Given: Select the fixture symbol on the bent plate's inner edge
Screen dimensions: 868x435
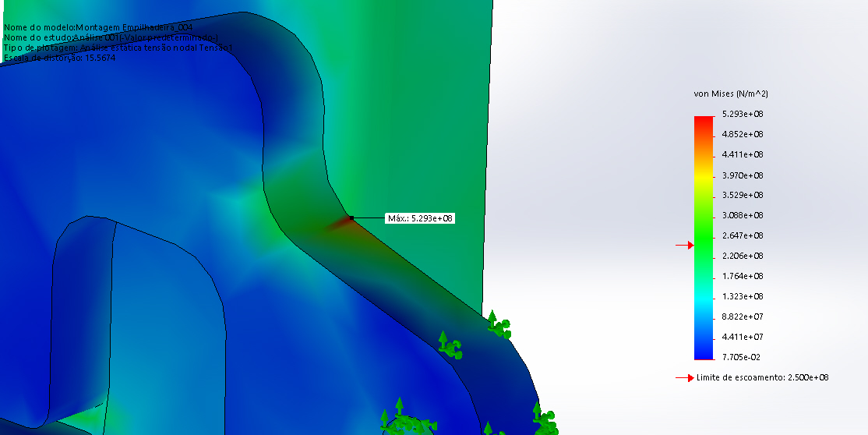Looking at the screenshot, I should (x=449, y=345).
